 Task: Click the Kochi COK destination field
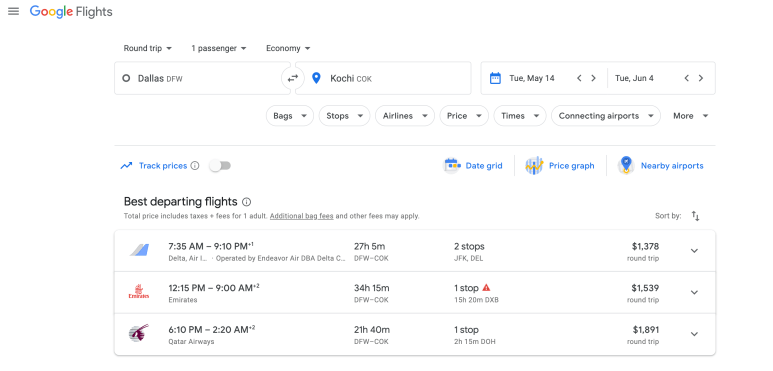[383, 78]
